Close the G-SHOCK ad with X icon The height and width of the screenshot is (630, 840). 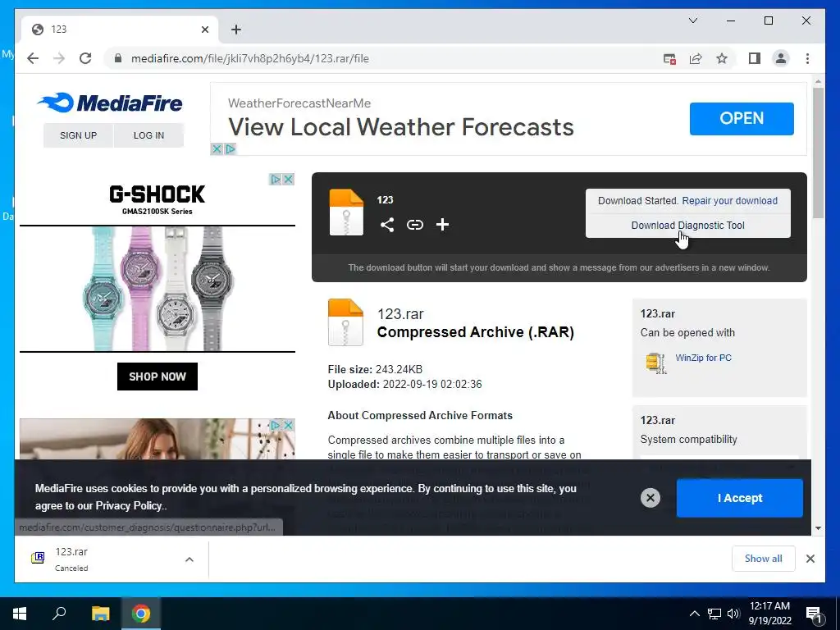[288, 179]
